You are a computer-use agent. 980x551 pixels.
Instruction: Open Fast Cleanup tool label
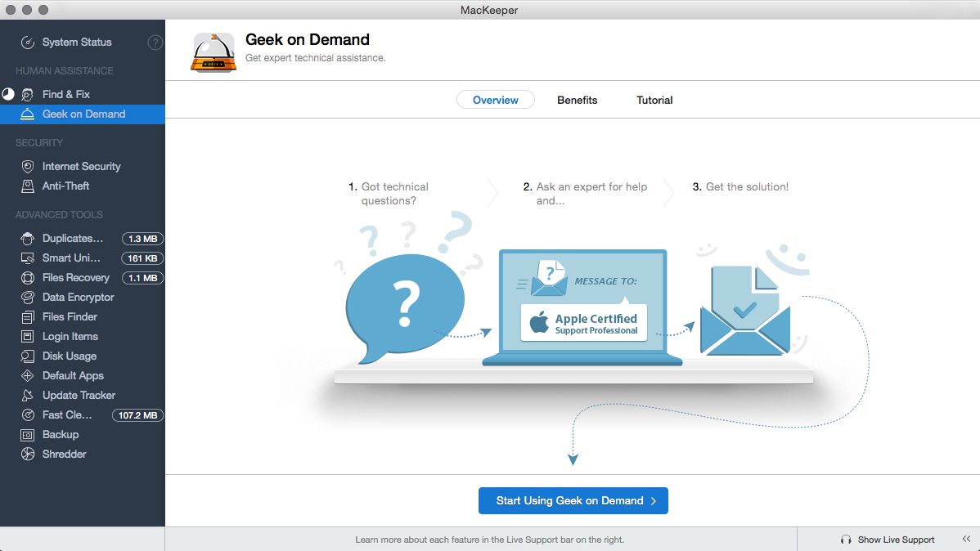click(x=67, y=414)
